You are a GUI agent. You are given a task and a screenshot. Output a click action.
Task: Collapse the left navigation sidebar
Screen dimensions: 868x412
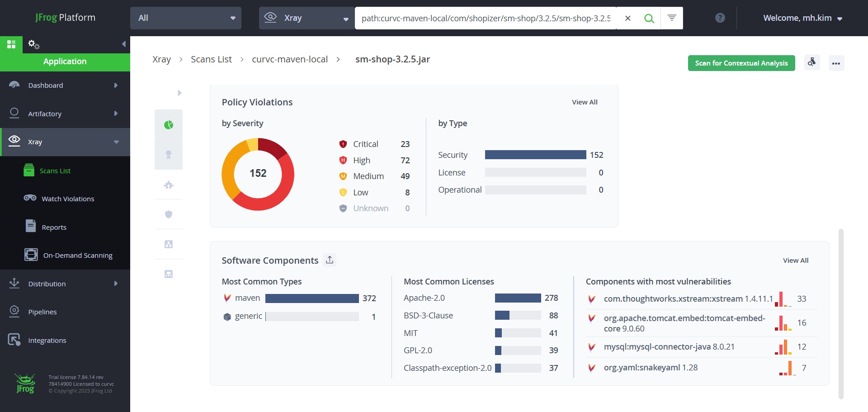(x=123, y=44)
